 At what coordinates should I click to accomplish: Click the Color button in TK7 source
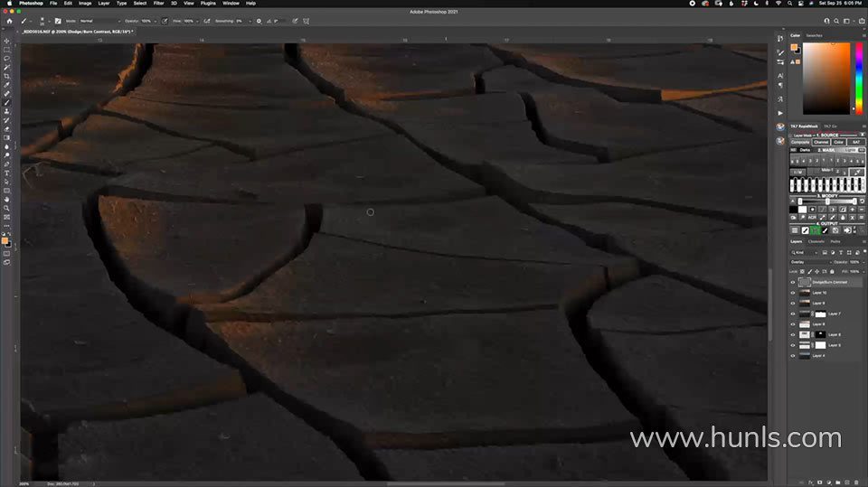pyautogui.click(x=839, y=142)
